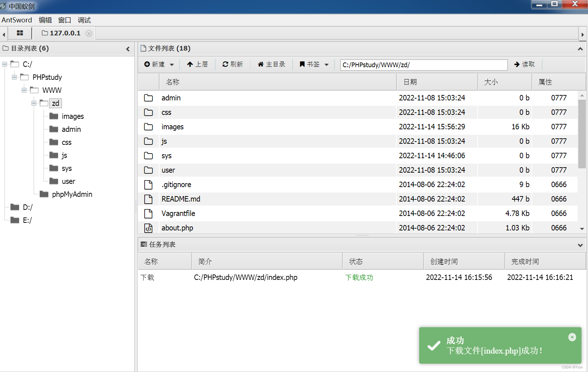Click the 创建时间 column header
Screen dimensions: 588x372
(464, 261)
